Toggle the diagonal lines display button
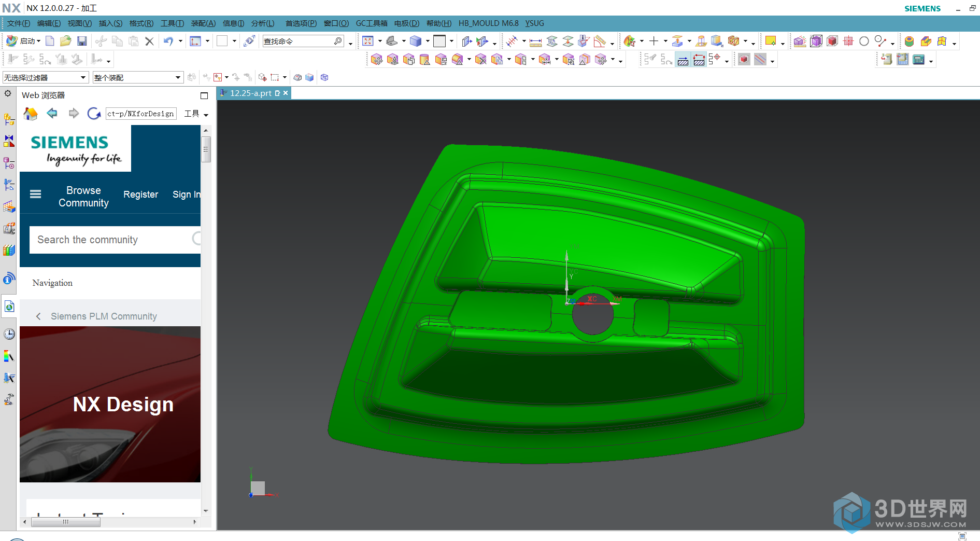This screenshot has width=980, height=541. (x=760, y=60)
